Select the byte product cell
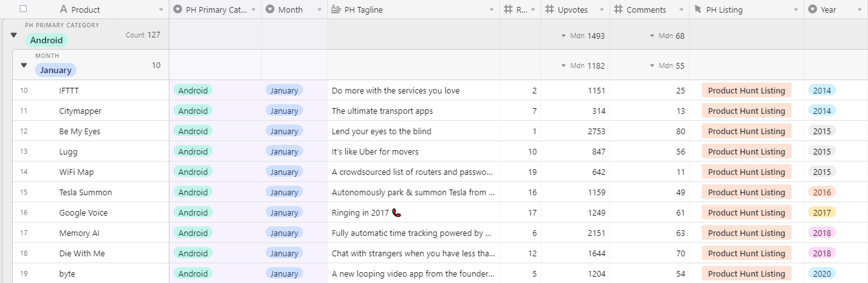The height and width of the screenshot is (283, 868). 91,273
